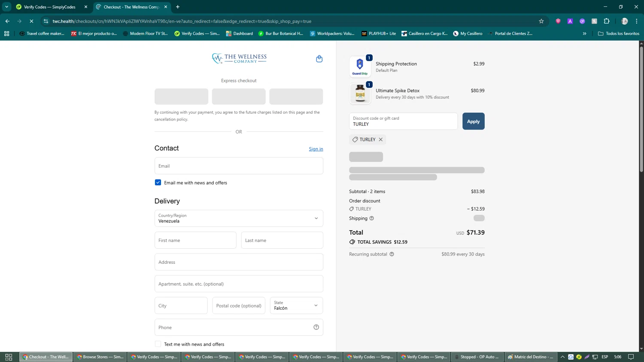The height and width of the screenshot is (362, 644).
Task: Click the browser address bar URL
Action: 182,21
